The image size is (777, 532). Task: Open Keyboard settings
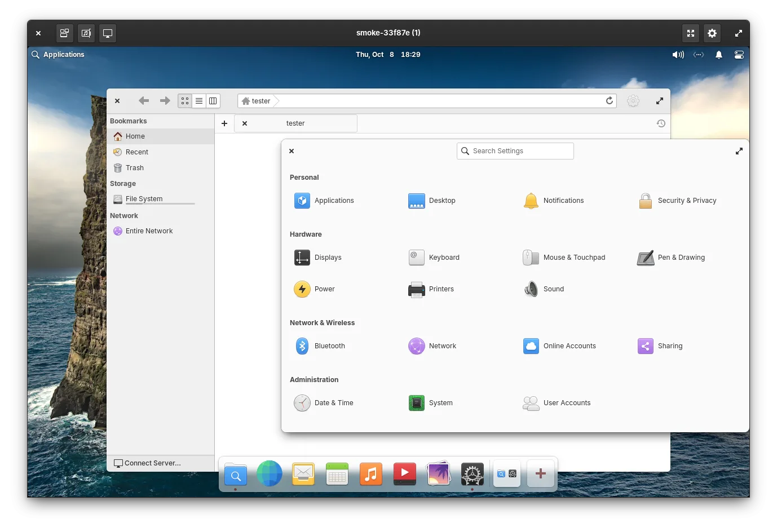point(434,258)
